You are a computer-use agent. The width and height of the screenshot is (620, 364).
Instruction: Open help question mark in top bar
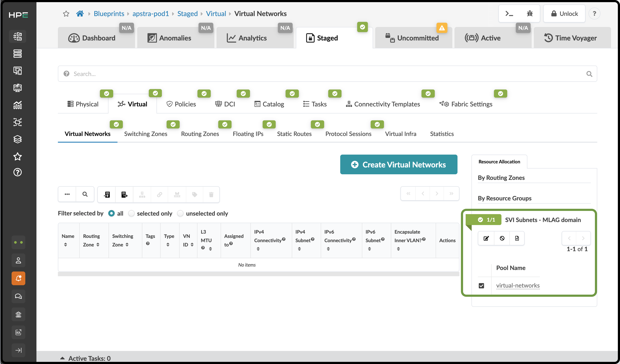[x=594, y=13]
